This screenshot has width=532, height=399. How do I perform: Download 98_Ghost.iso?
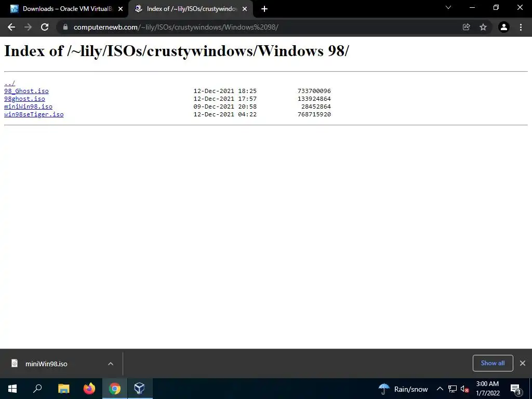click(x=26, y=91)
